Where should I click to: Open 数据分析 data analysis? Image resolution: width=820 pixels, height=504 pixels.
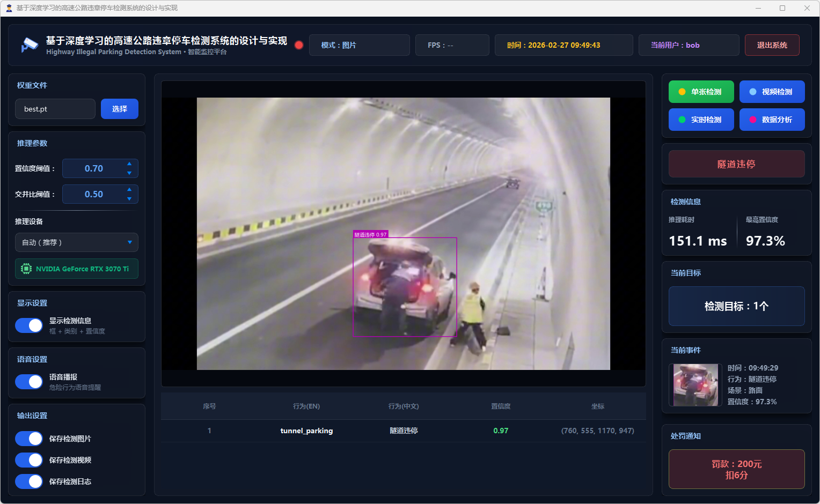(x=772, y=120)
